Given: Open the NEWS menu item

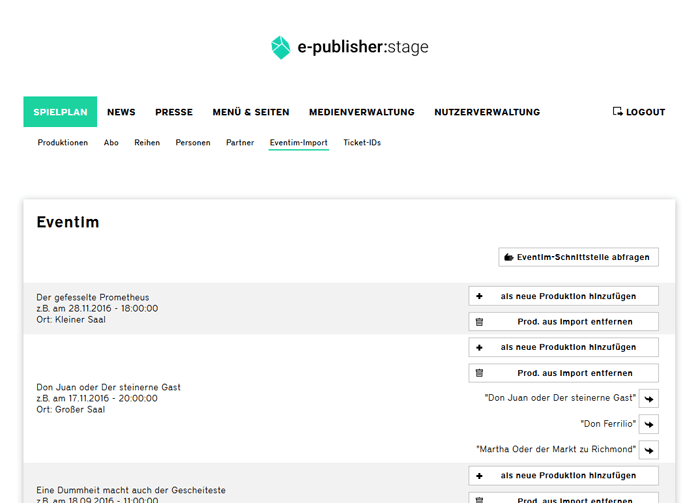Looking at the screenshot, I should (x=121, y=112).
